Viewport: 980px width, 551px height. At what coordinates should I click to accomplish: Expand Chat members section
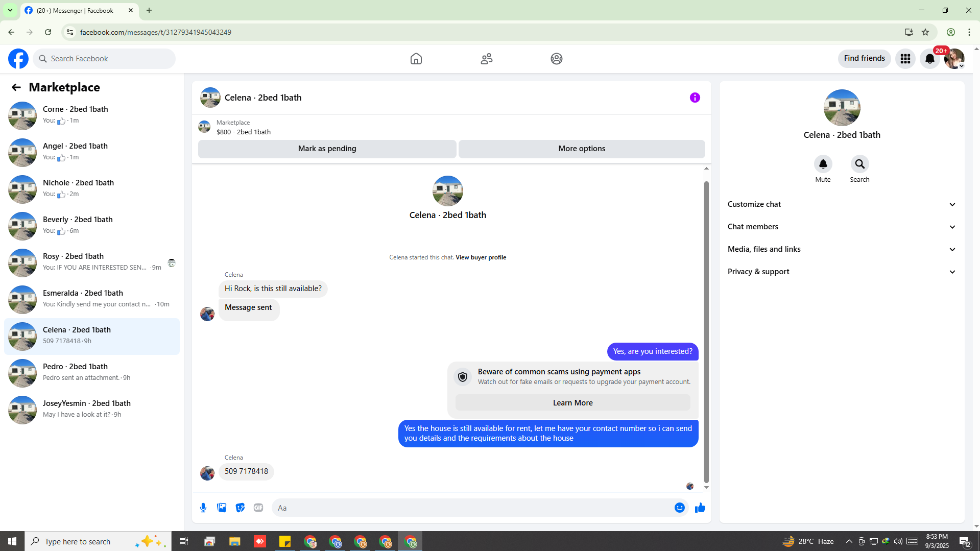tap(842, 227)
